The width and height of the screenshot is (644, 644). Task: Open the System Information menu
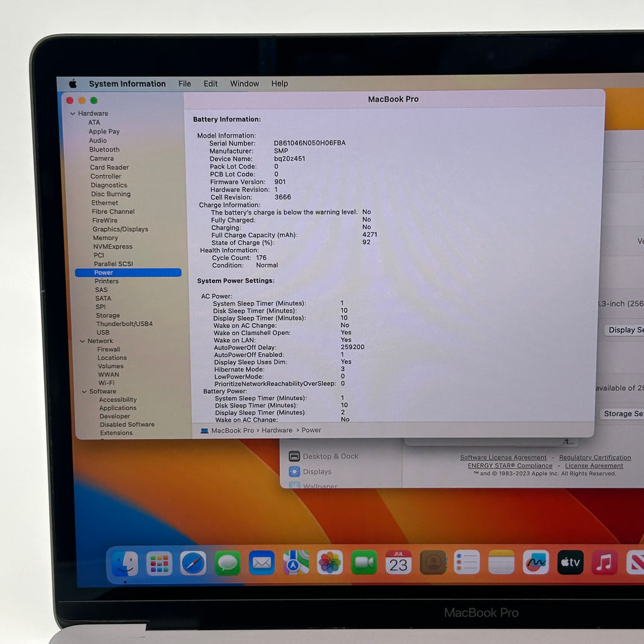[x=127, y=84]
